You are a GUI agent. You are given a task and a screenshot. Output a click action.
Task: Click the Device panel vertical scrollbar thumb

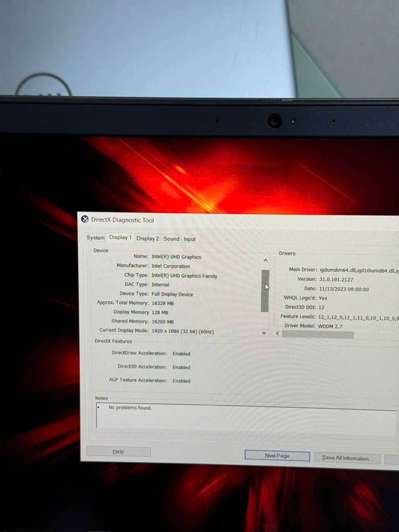tap(265, 291)
